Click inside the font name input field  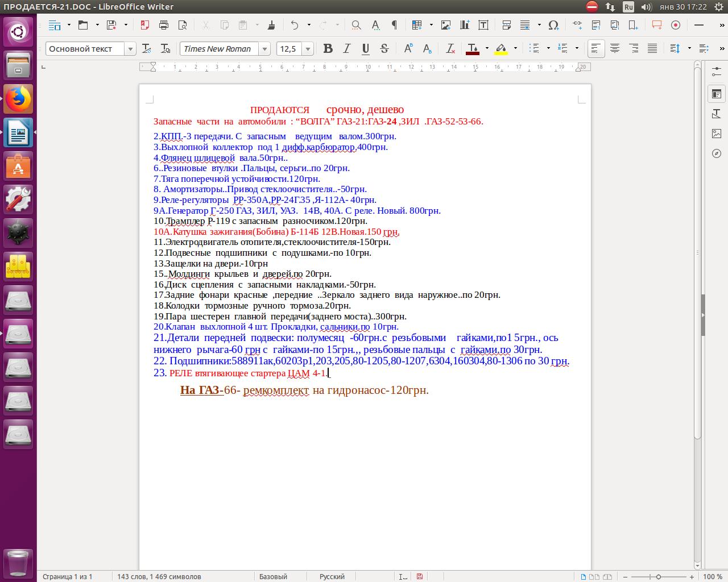[x=220, y=49]
